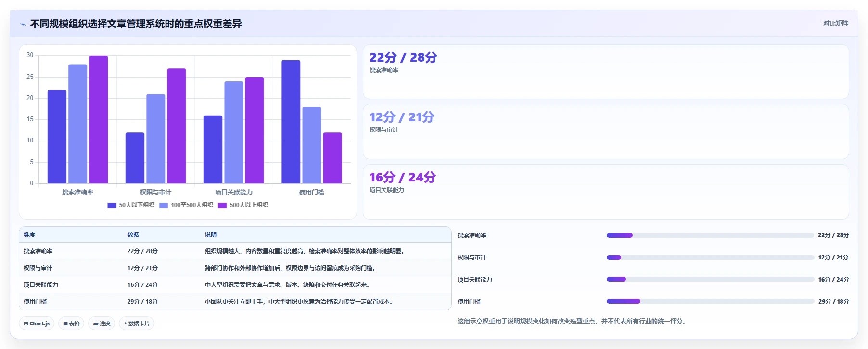Click the 500人以上 bar for 使用门槛
Image resolution: width=868 pixels, height=349 pixels.
tap(332, 158)
